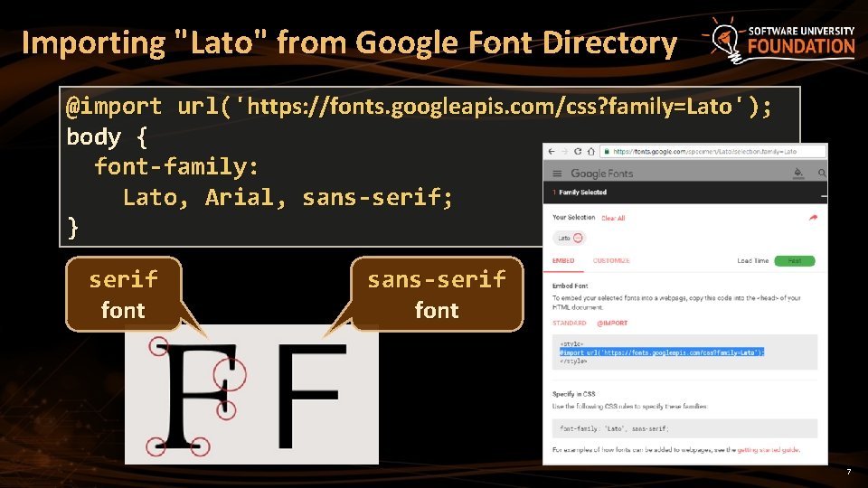Click the slide title 'Importing Lato' heading
The image size is (868, 488).
pyautogui.click(x=349, y=43)
